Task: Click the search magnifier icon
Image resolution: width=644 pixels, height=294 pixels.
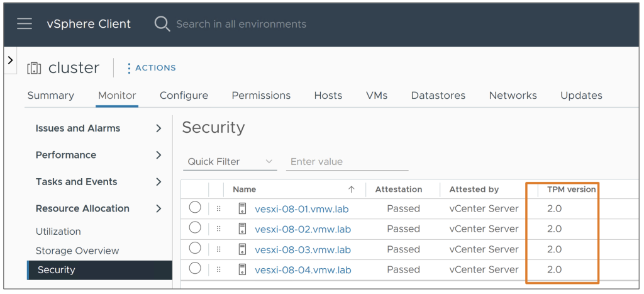Action: click(162, 24)
